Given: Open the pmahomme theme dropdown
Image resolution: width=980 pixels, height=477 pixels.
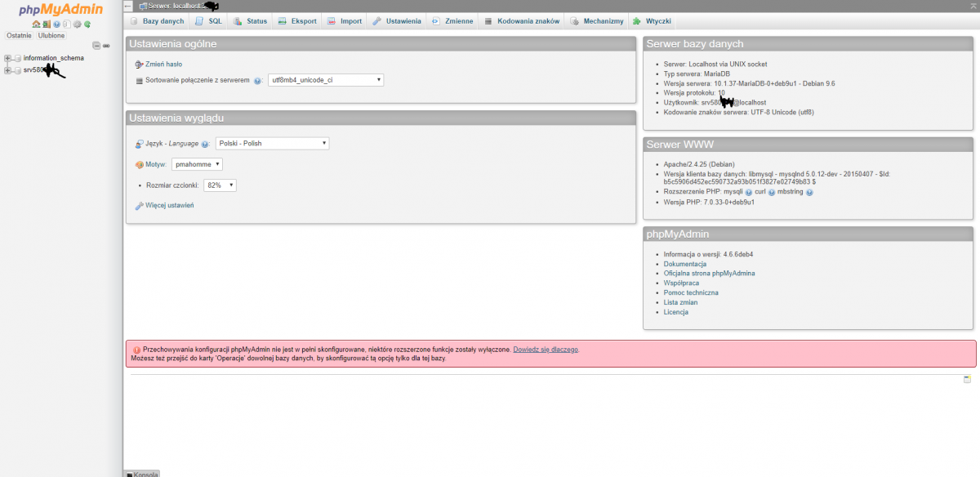Looking at the screenshot, I should pos(197,164).
